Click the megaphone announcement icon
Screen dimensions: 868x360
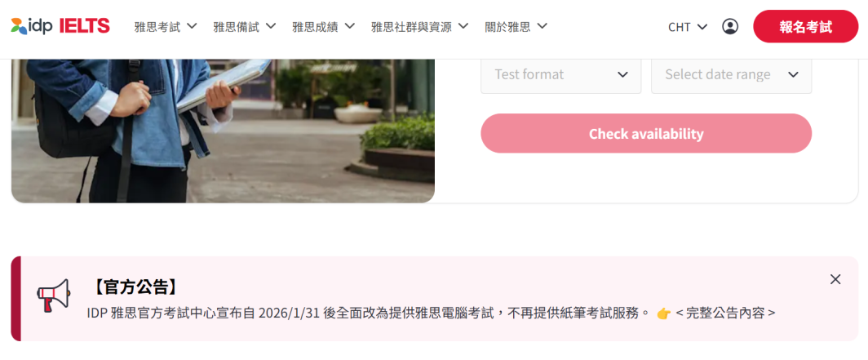pyautogui.click(x=54, y=296)
